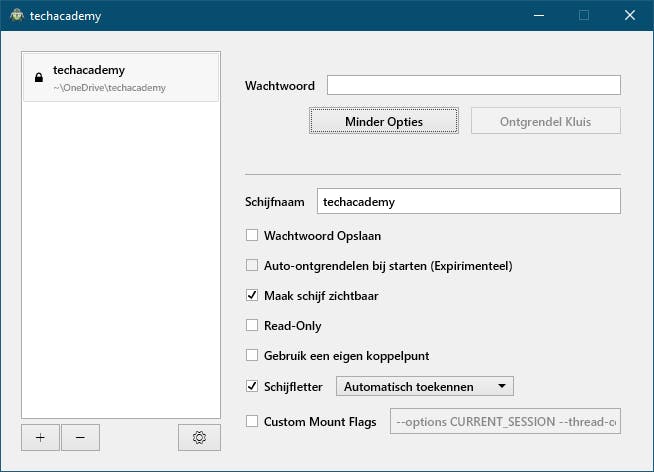The height and width of the screenshot is (472, 654).
Task: Enable the Read-Only checkbox
Action: point(252,325)
